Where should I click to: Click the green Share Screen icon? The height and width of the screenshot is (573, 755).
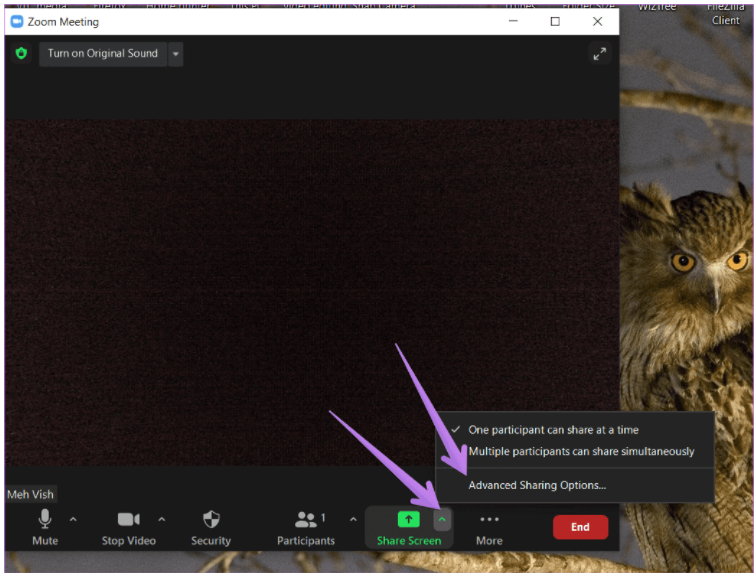pos(408,520)
